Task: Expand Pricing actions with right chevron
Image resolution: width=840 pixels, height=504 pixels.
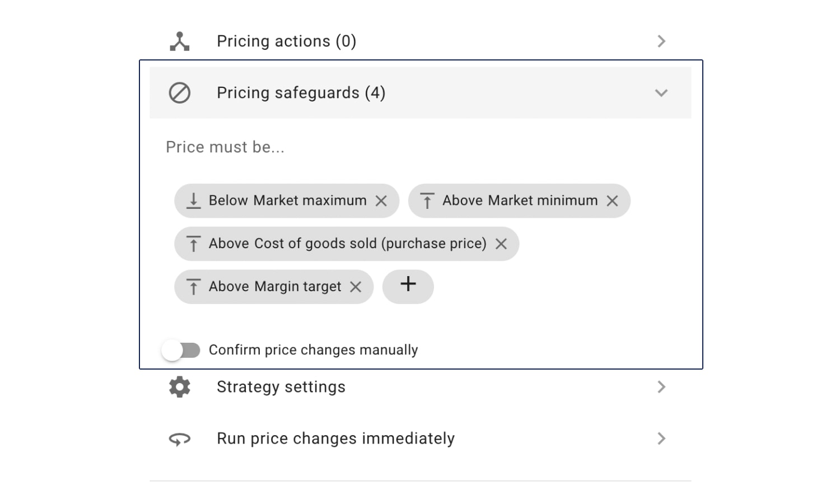Action: (x=661, y=41)
